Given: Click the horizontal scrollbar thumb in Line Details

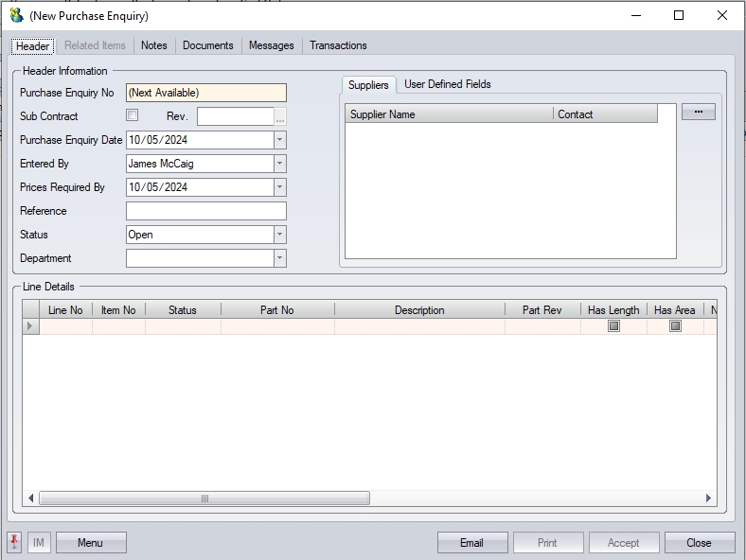Looking at the screenshot, I should pos(204,498).
